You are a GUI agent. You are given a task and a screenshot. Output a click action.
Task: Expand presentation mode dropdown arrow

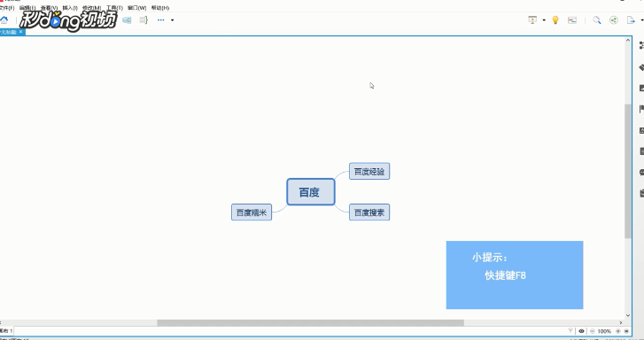pyautogui.click(x=544, y=20)
